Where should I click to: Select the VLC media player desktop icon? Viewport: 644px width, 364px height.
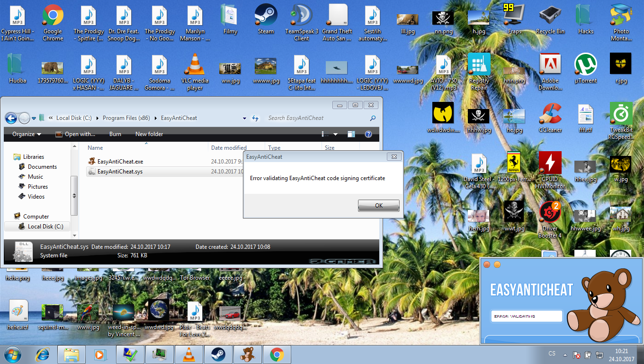(x=195, y=65)
